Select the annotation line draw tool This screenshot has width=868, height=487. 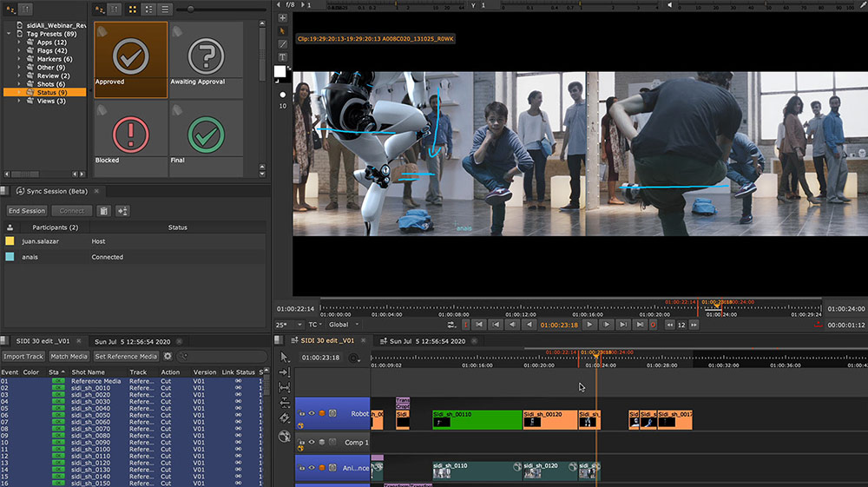coord(283,43)
